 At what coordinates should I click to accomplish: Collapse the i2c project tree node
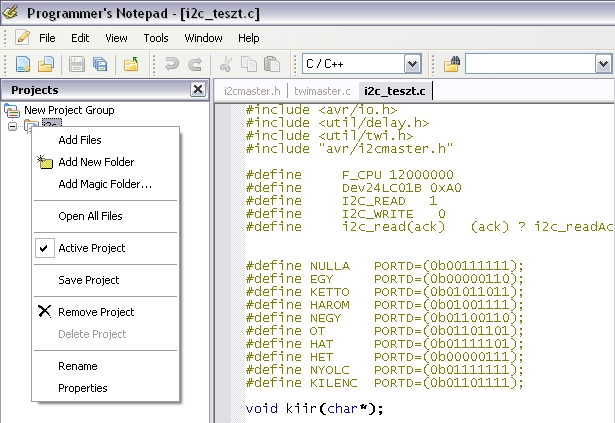(x=13, y=126)
